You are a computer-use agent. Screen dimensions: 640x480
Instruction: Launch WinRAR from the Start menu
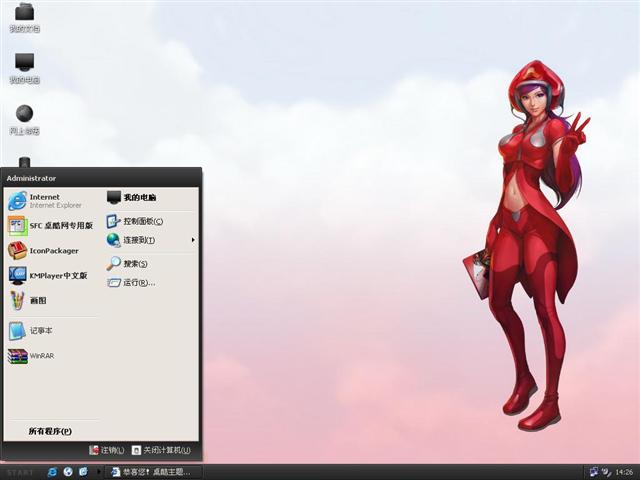click(52, 356)
